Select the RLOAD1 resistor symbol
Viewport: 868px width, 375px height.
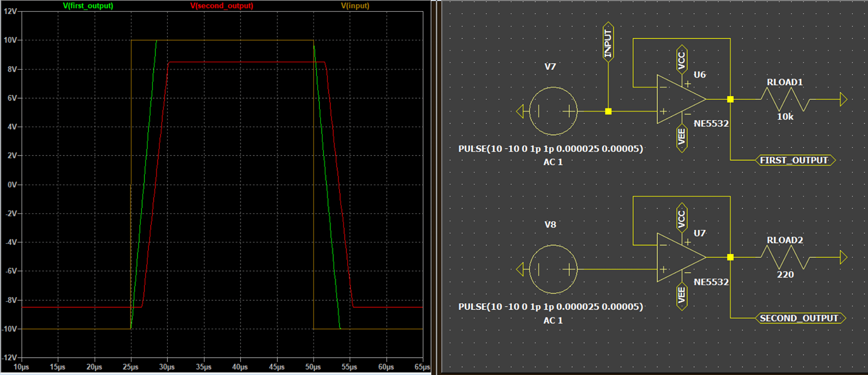coord(785,99)
